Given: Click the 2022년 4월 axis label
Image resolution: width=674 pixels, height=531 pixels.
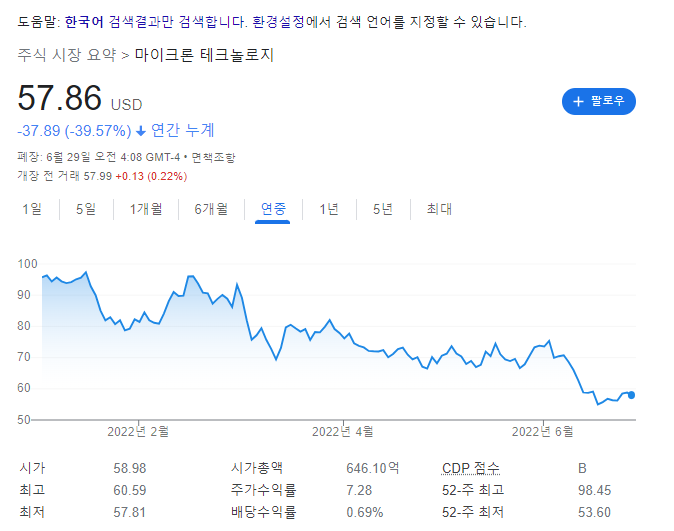Looking at the screenshot, I should 343,431.
